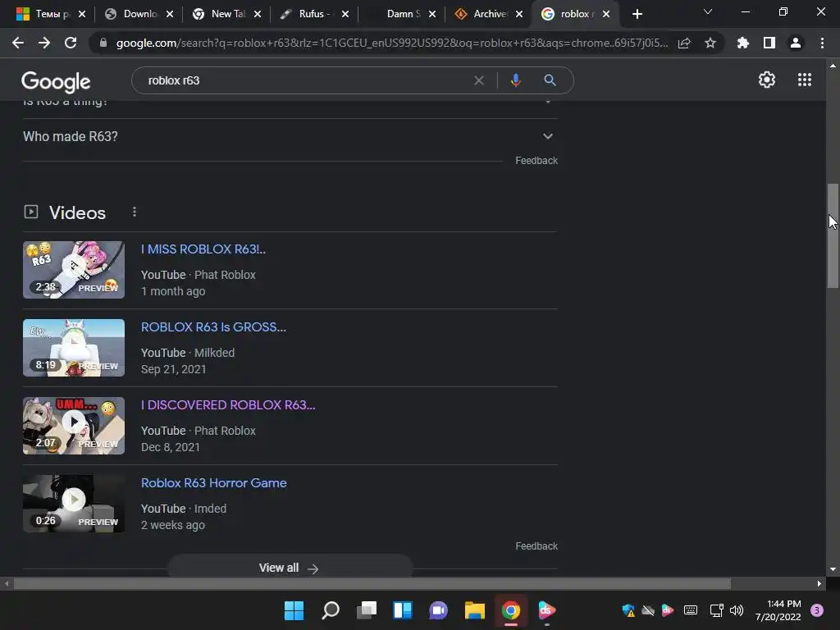Open the tab search dropdown
Screen dimensions: 840x630
(708, 11)
